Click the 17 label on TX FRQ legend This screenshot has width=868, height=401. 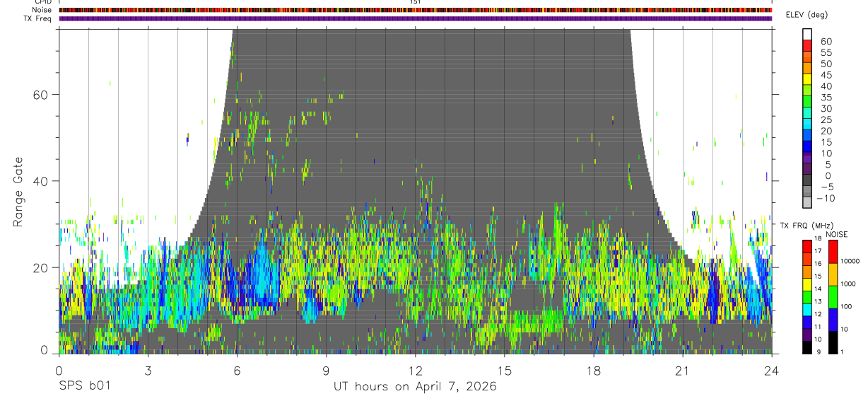818,252
